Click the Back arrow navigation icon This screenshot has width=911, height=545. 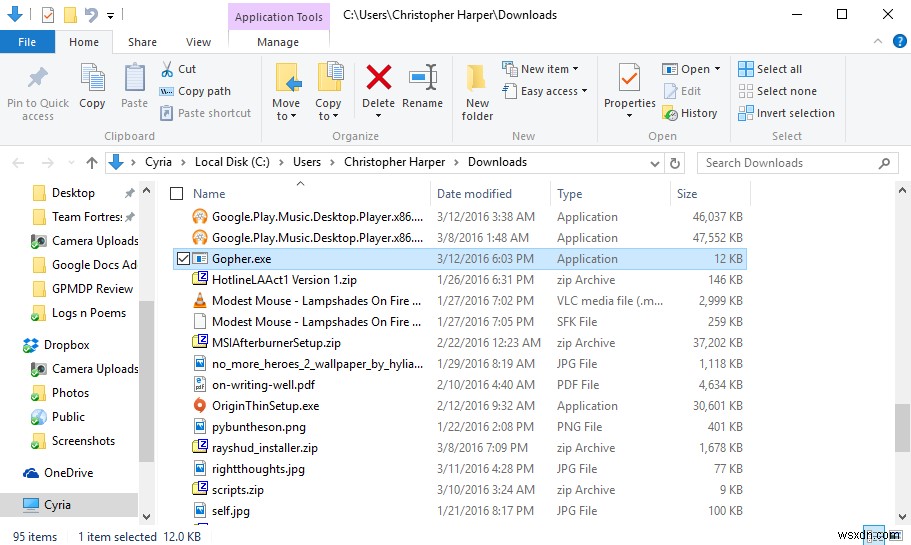click(x=19, y=163)
